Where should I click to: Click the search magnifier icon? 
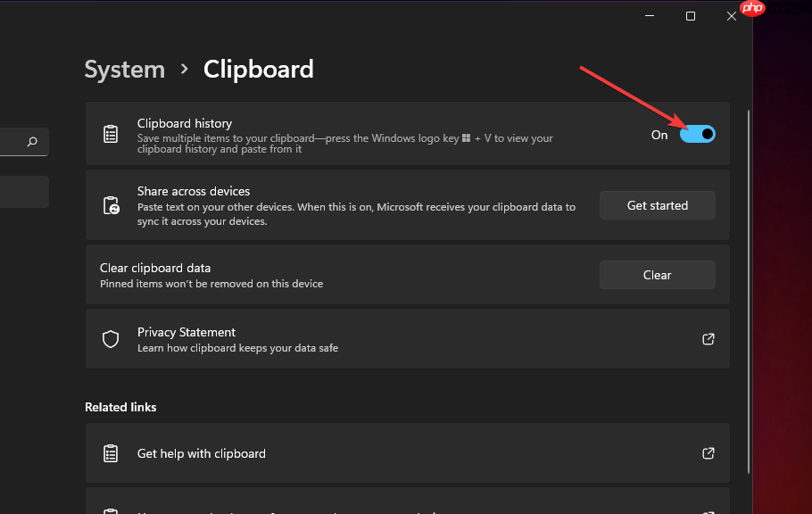click(32, 142)
